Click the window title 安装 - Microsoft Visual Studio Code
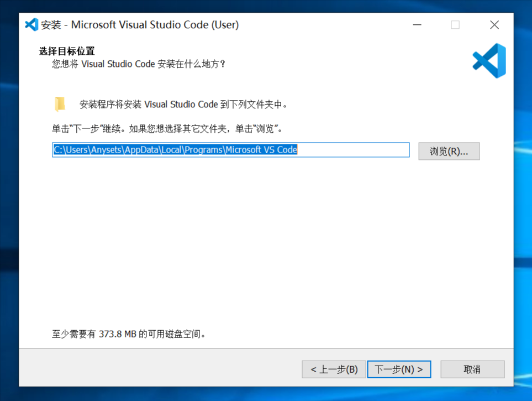Viewport: 532px width, 401px height. [140, 25]
